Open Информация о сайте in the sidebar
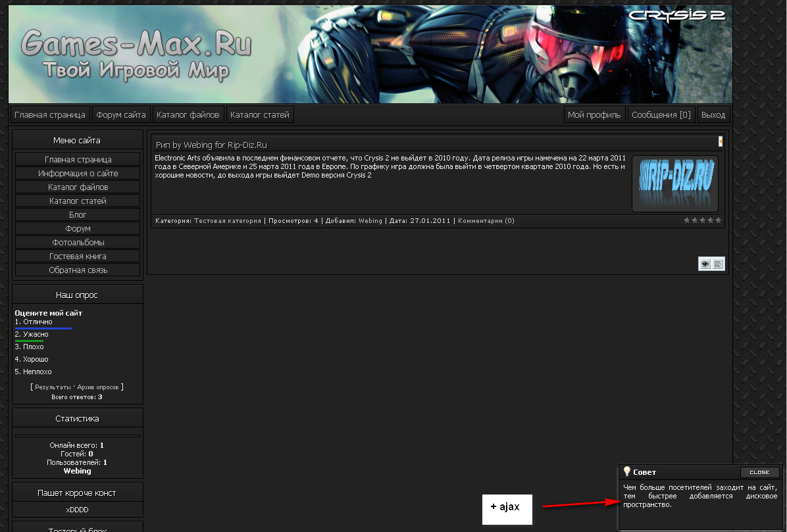This screenshot has width=787, height=532. [x=78, y=174]
